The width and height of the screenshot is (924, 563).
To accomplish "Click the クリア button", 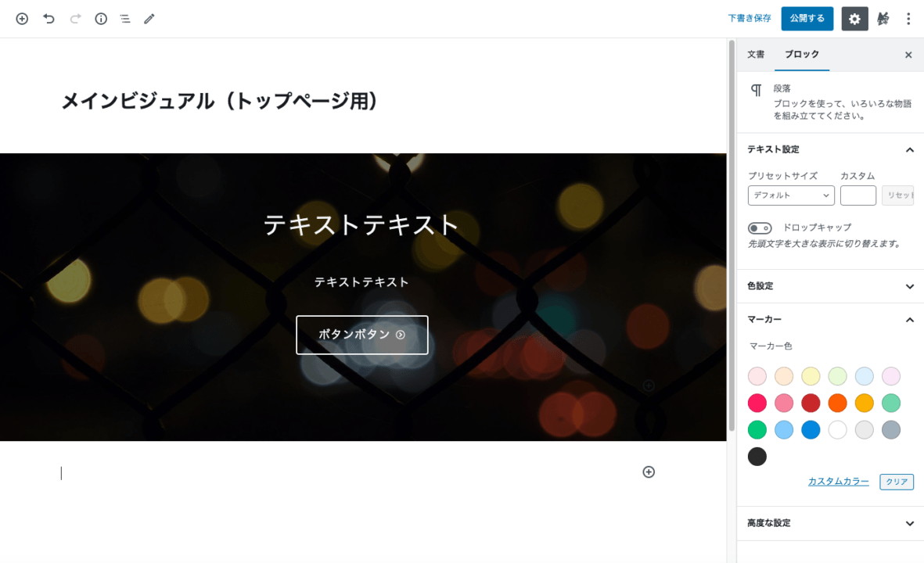I will click(x=897, y=482).
